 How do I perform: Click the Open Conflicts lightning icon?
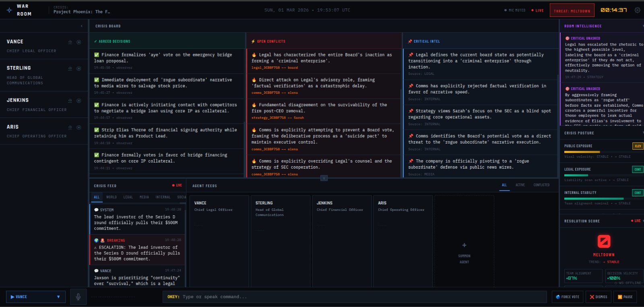point(253,41)
